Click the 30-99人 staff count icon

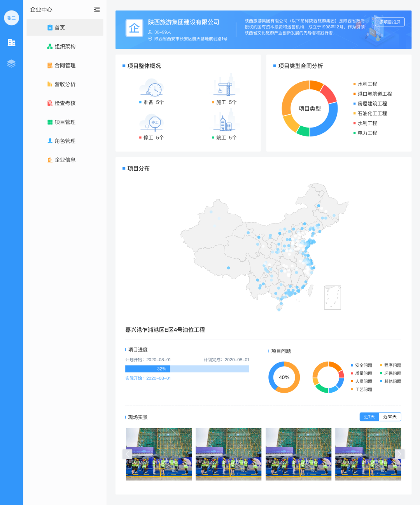[x=150, y=32]
